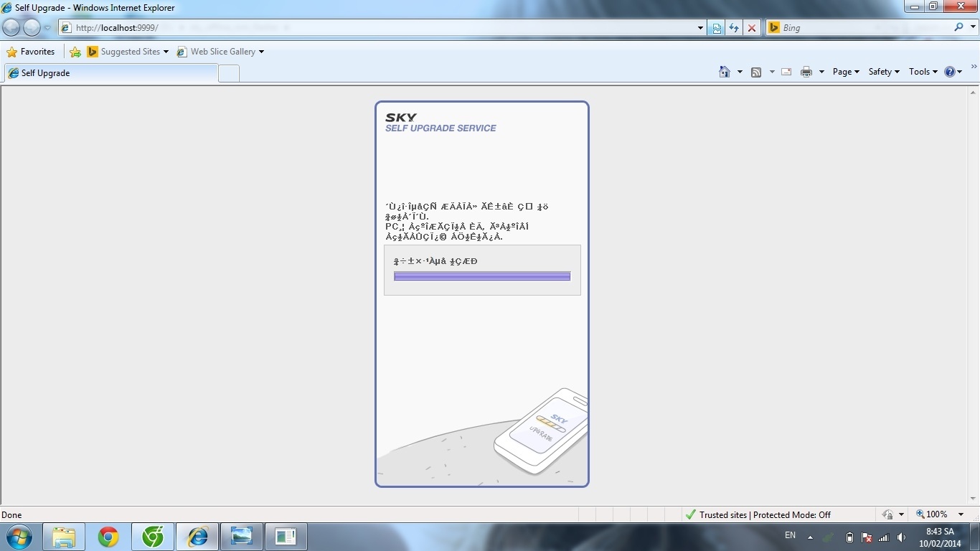Click the Action Center flag icon
This screenshot has width=980, height=551.
(867, 537)
